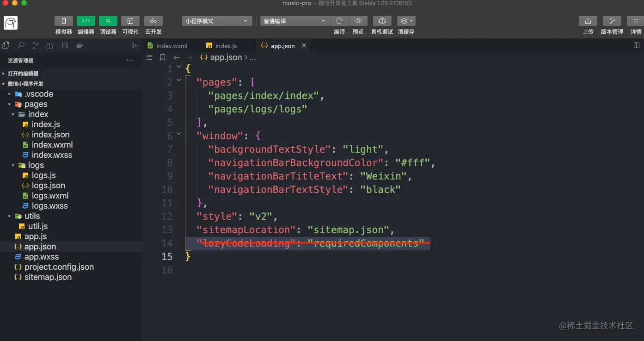Open 云开发 cloud development
644x341 pixels.
(x=153, y=21)
